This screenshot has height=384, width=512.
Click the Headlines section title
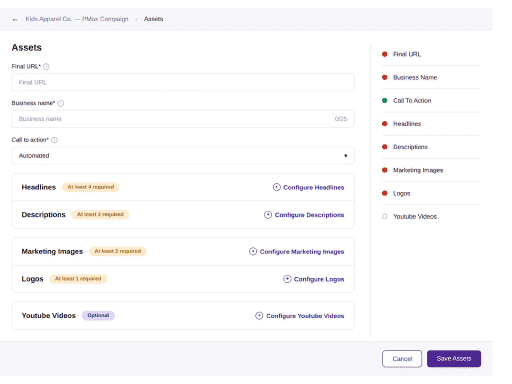pyautogui.click(x=39, y=187)
